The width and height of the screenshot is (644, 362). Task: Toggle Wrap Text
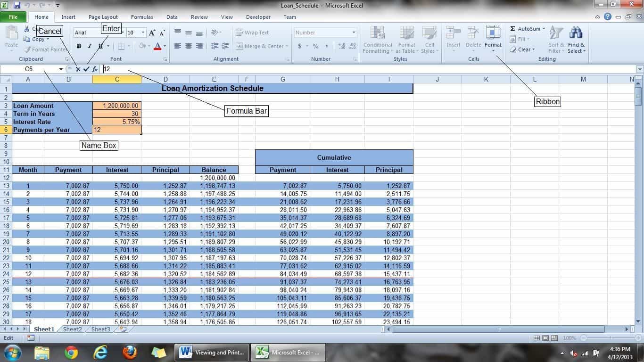(x=252, y=33)
